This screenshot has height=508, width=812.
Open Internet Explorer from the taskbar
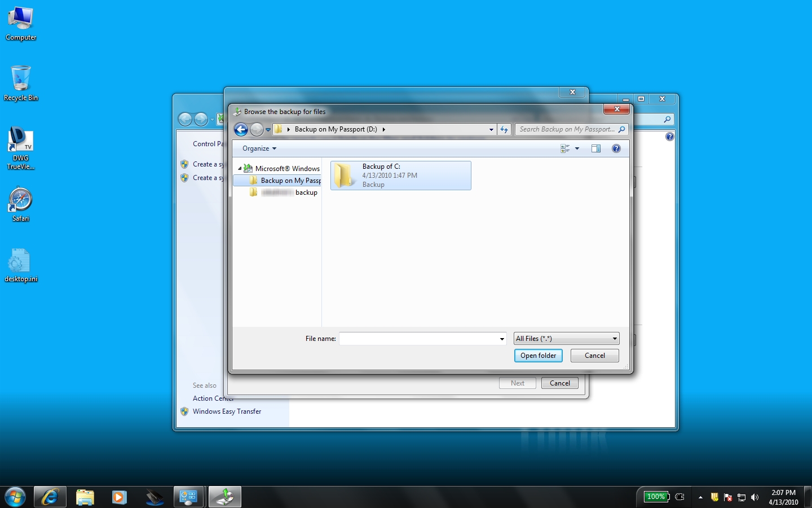(50, 497)
